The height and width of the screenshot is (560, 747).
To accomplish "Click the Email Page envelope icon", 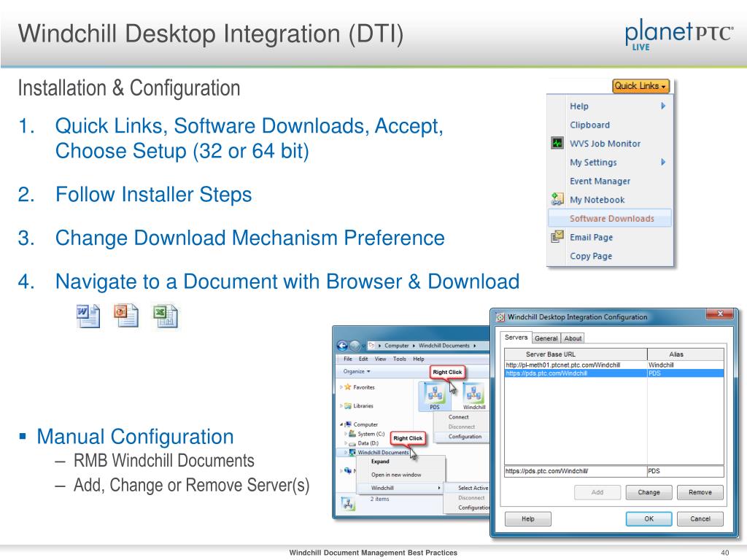I will click(x=557, y=237).
